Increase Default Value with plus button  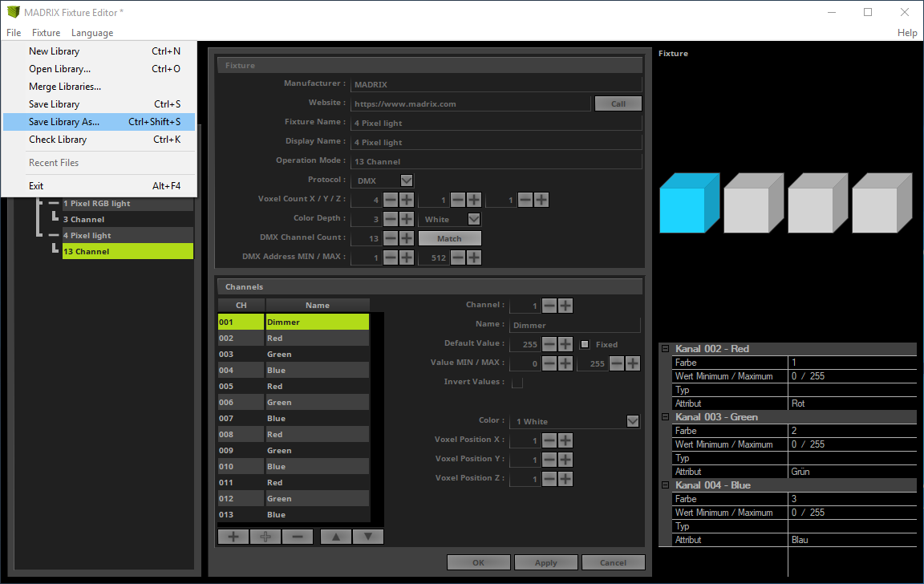[x=565, y=344]
